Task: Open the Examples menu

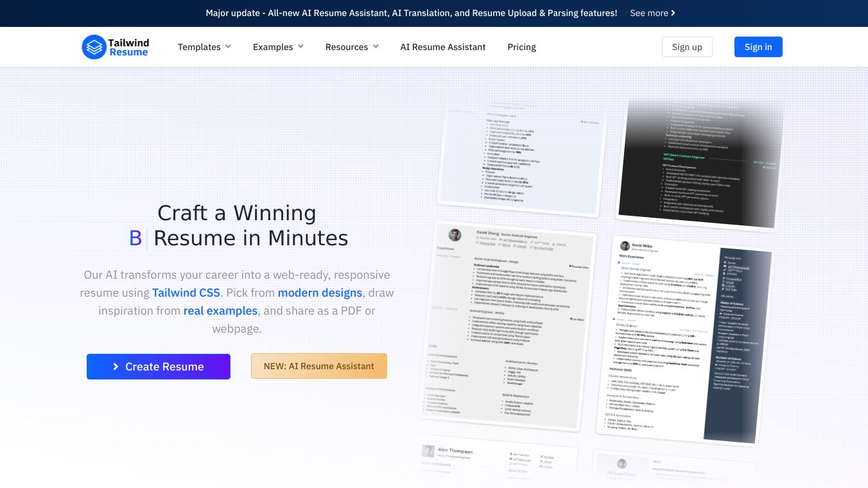Action: [x=278, y=47]
